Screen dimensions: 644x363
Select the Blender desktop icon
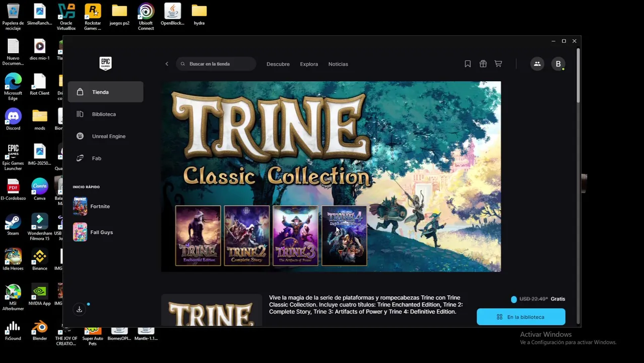tap(39, 330)
